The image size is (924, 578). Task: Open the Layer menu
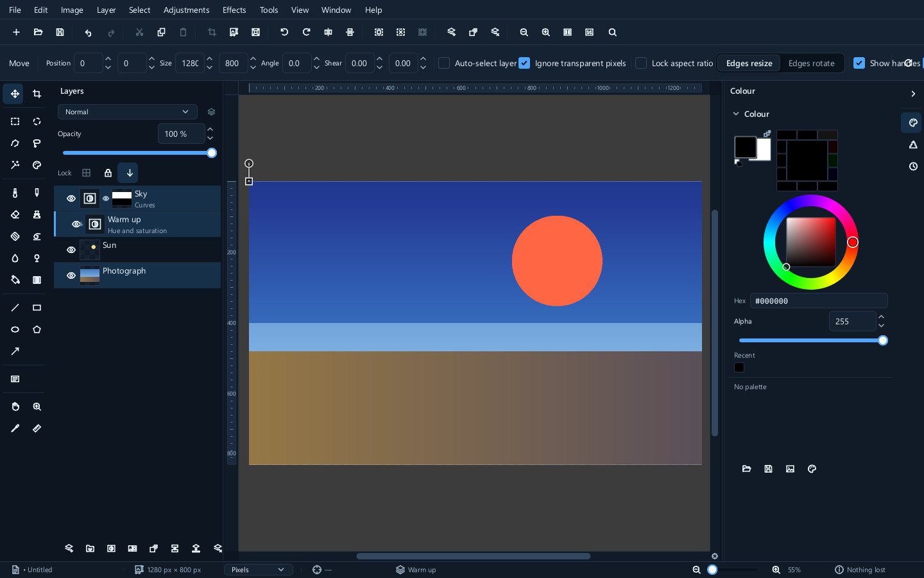click(x=106, y=10)
